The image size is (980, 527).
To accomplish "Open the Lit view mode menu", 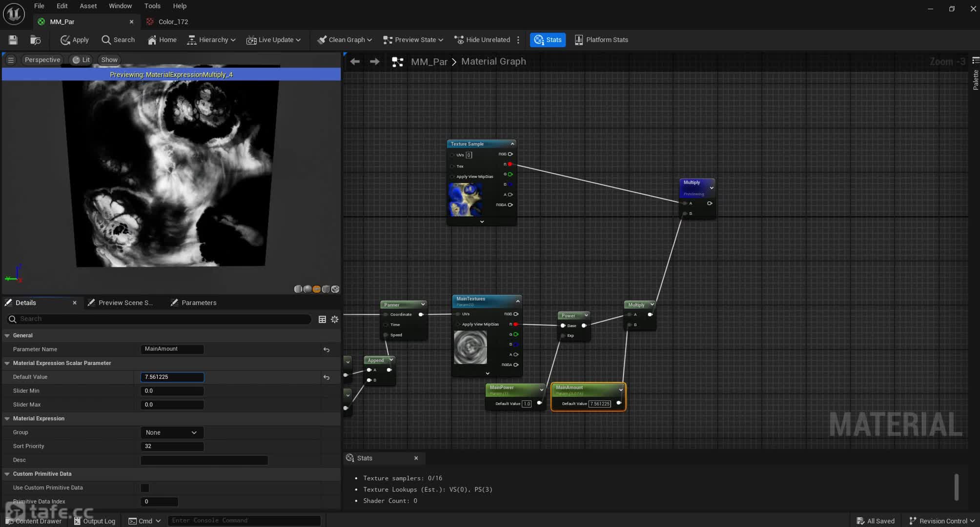I will [x=81, y=60].
